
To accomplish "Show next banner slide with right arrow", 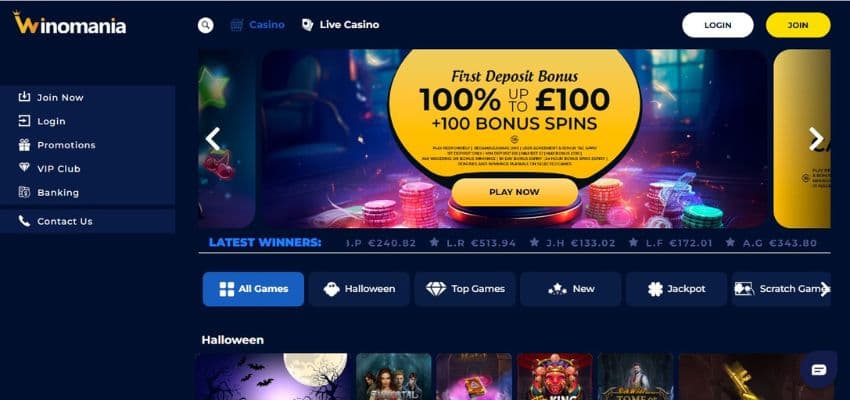I will point(815,139).
